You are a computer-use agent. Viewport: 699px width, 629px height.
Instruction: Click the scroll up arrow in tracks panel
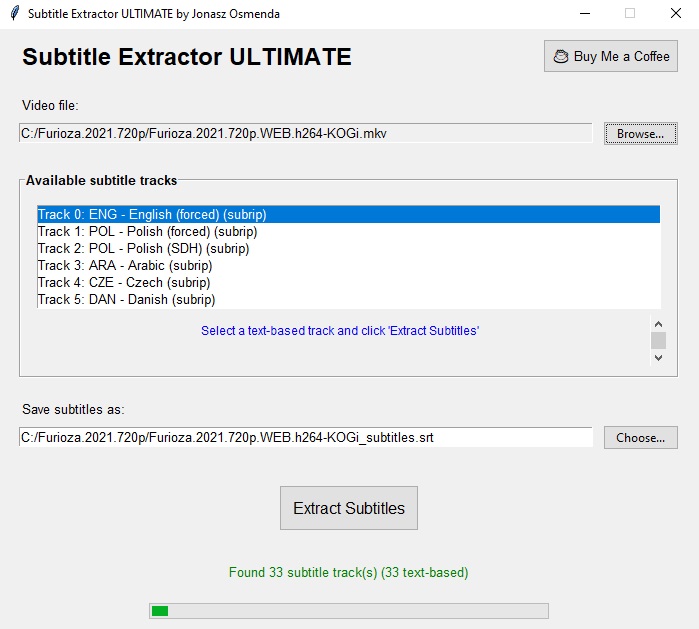click(x=658, y=324)
